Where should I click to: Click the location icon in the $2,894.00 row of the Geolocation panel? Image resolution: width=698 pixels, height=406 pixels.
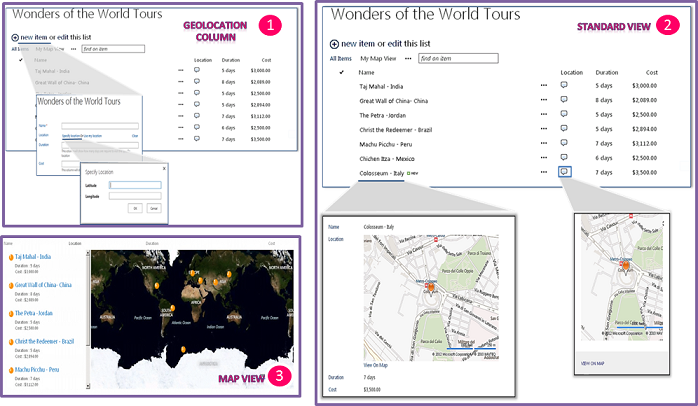[197, 104]
